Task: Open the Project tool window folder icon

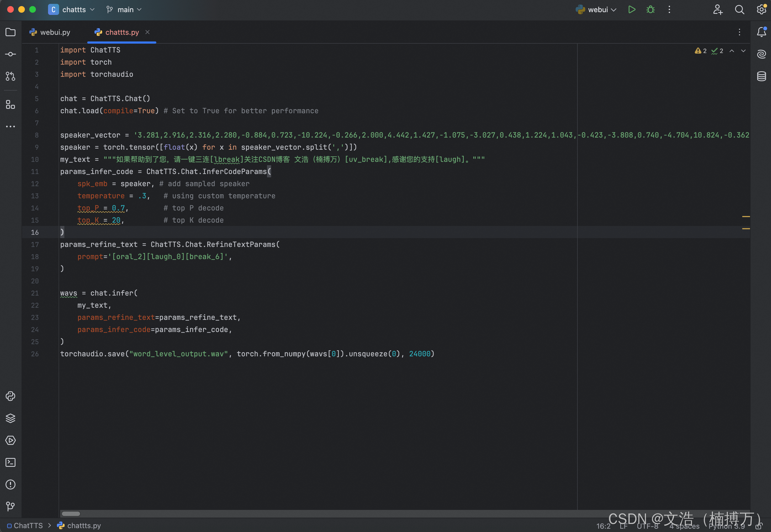Action: click(10, 32)
